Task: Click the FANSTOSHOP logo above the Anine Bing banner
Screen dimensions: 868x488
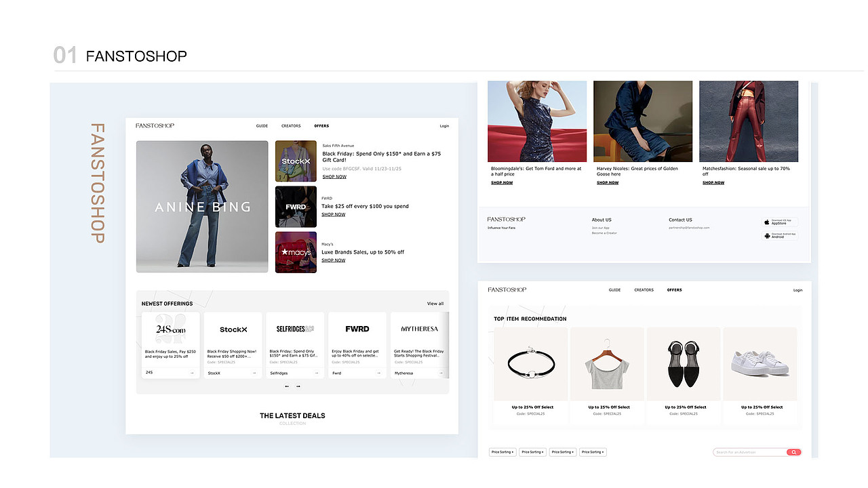Action: click(x=155, y=125)
